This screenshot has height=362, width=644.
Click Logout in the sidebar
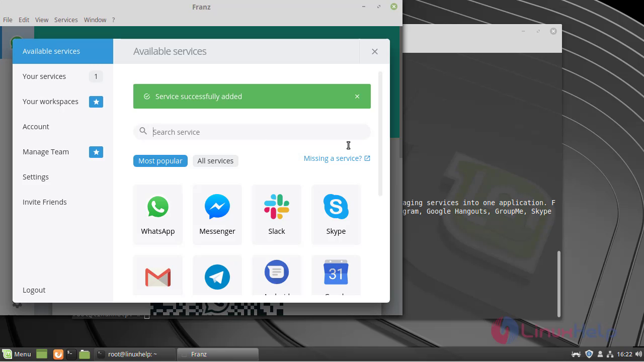63,290
